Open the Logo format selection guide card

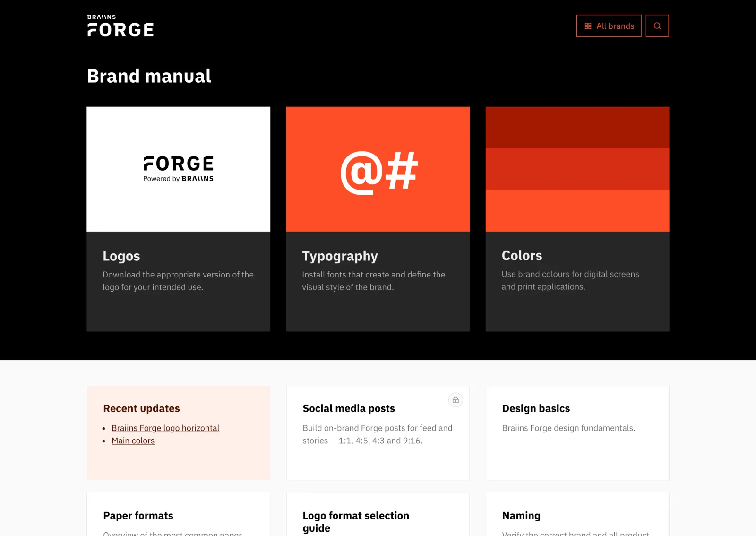[378, 515]
